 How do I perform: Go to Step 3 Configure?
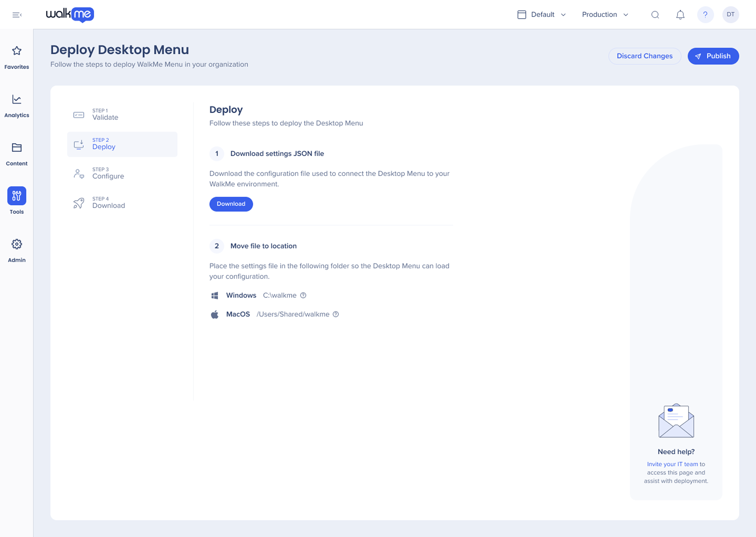click(x=122, y=174)
